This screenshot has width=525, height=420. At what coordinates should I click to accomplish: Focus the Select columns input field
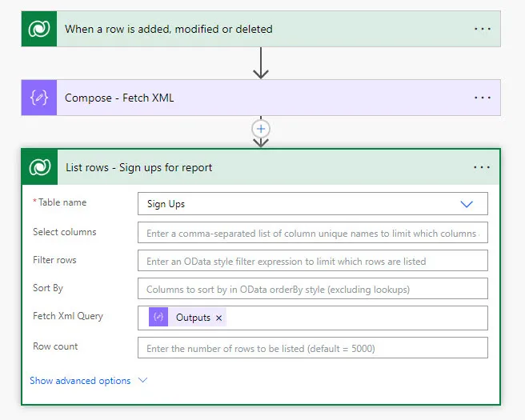pyautogui.click(x=313, y=233)
